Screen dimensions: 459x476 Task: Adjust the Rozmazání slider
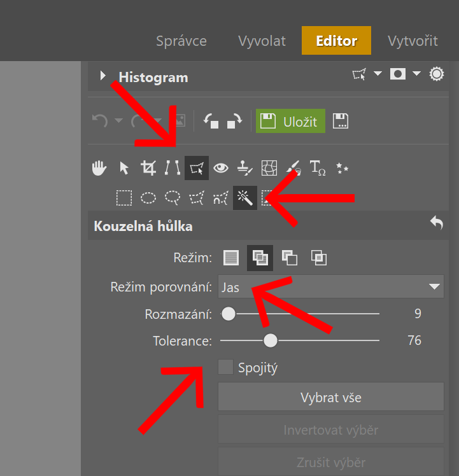[x=229, y=314]
